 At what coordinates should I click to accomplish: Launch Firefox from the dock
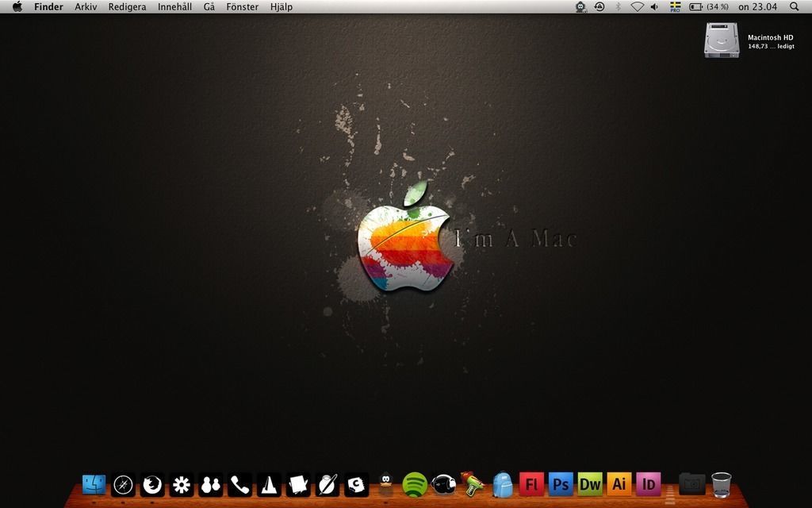click(152, 485)
